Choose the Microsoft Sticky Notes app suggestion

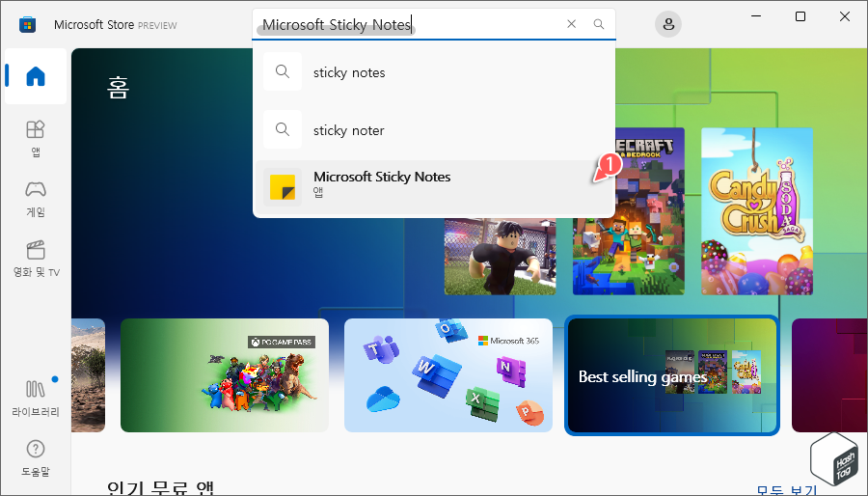tap(434, 187)
